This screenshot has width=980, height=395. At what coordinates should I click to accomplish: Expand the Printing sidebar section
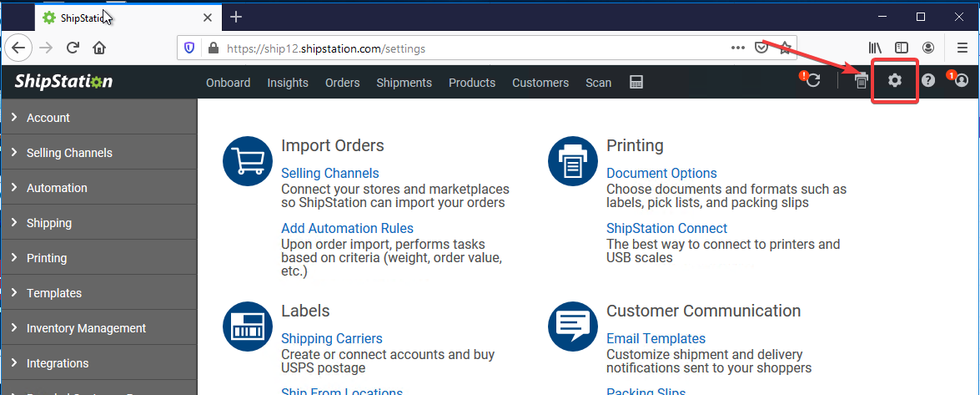[x=98, y=258]
